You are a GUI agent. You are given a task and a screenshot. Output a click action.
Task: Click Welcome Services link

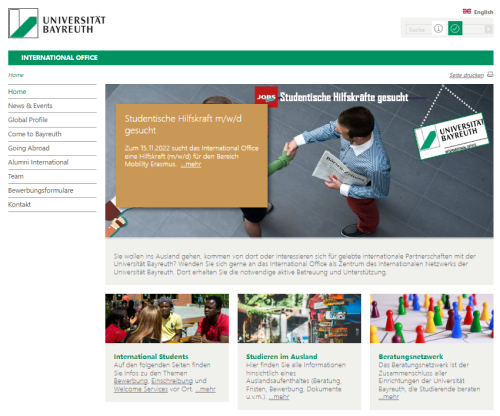point(141,389)
